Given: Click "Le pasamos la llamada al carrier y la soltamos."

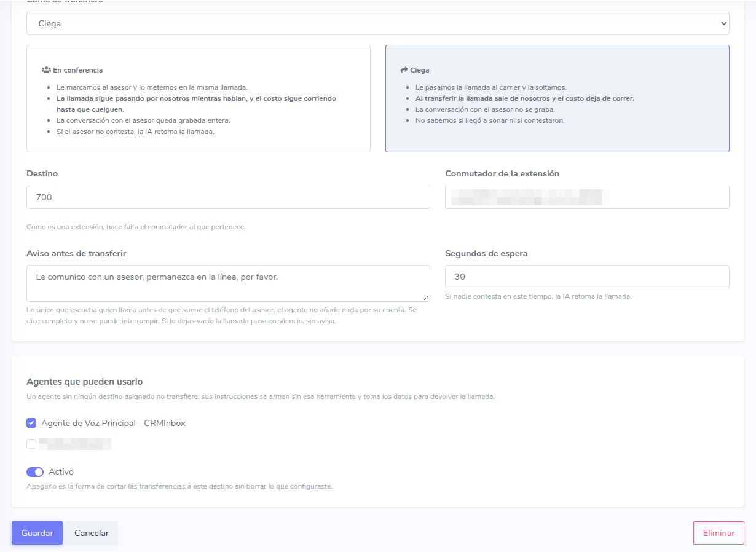Looking at the screenshot, I should pos(491,87).
